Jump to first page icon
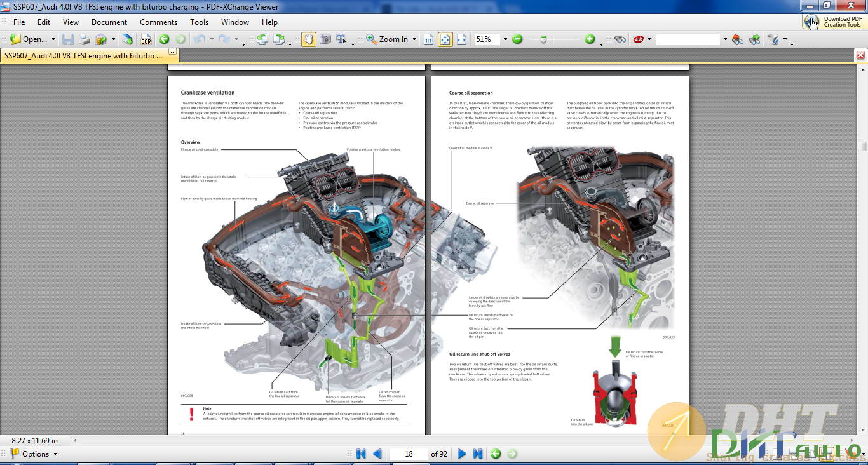The height and width of the screenshot is (465, 868). 361,454
